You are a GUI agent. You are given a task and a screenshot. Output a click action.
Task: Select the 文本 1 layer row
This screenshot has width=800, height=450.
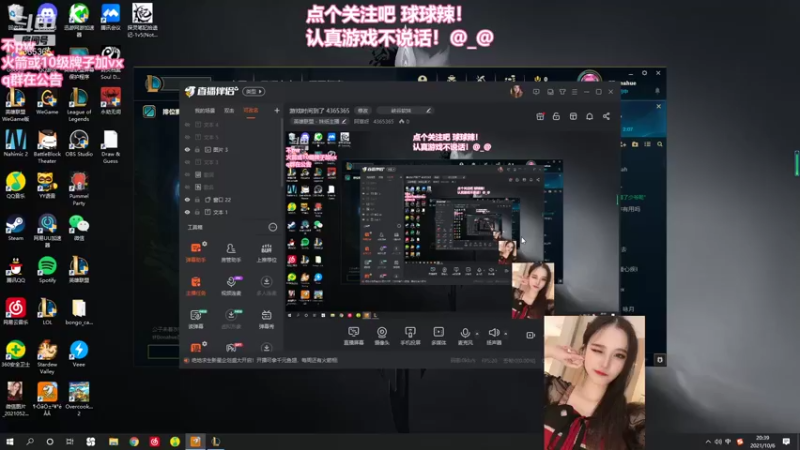231,212
